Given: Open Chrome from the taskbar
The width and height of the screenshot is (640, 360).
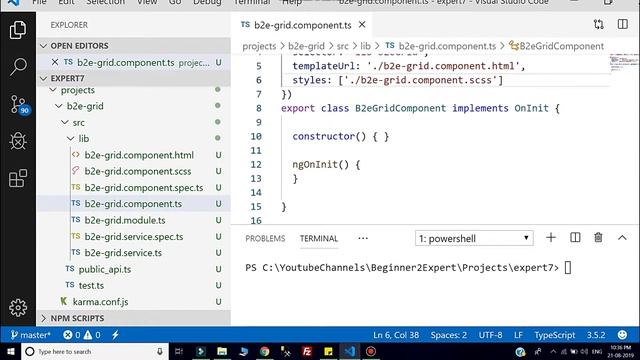Looking at the screenshot, I should [x=264, y=351].
